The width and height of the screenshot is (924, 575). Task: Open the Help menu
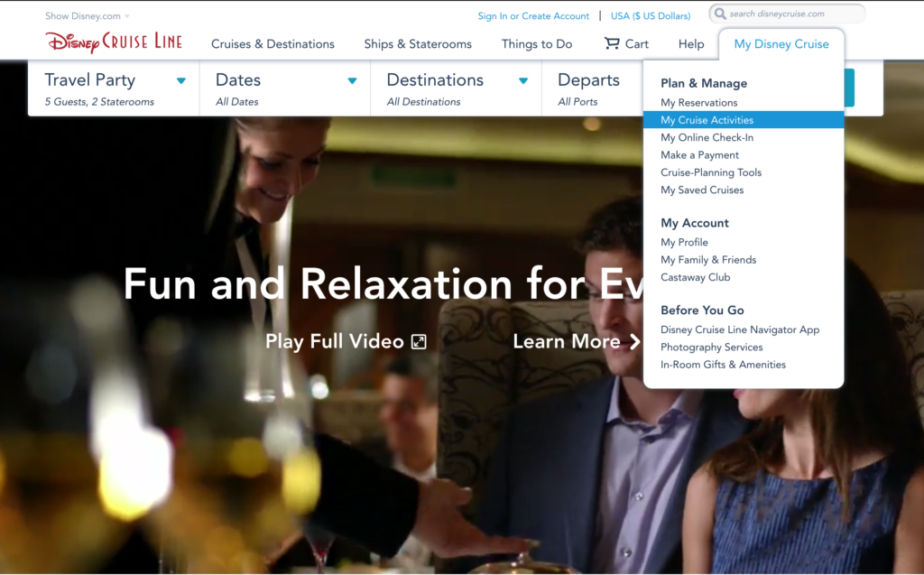click(691, 44)
